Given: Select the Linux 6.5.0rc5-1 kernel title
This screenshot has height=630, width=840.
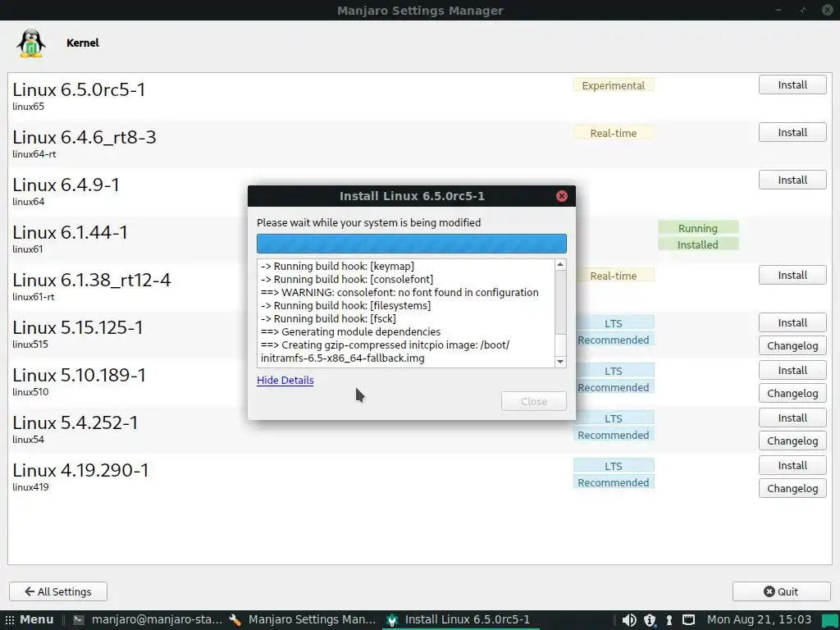Looking at the screenshot, I should point(80,89).
